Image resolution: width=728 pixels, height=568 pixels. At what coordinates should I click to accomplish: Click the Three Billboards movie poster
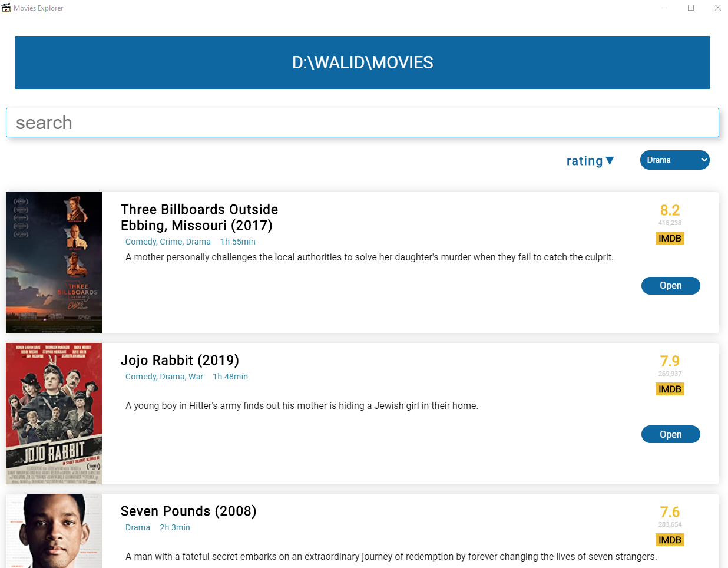[x=54, y=263]
